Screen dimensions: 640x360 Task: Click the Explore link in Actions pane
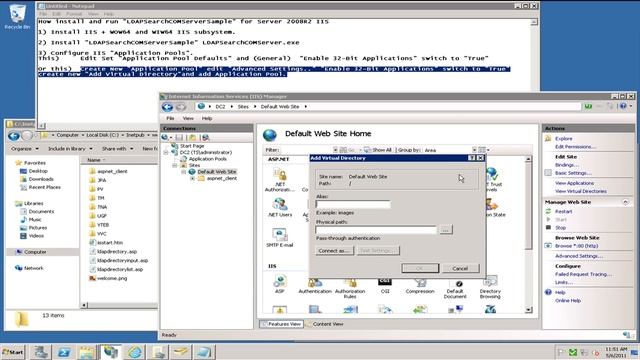563,139
